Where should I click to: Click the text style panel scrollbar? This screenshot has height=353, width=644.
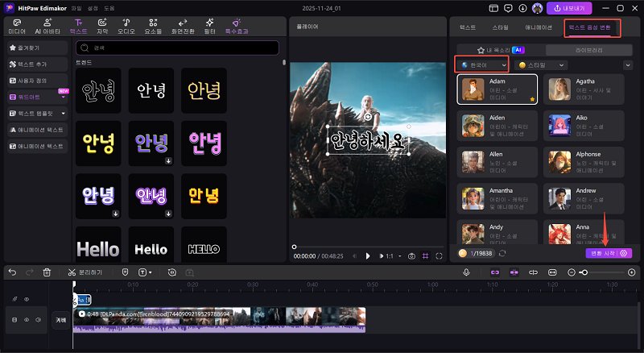[284, 63]
